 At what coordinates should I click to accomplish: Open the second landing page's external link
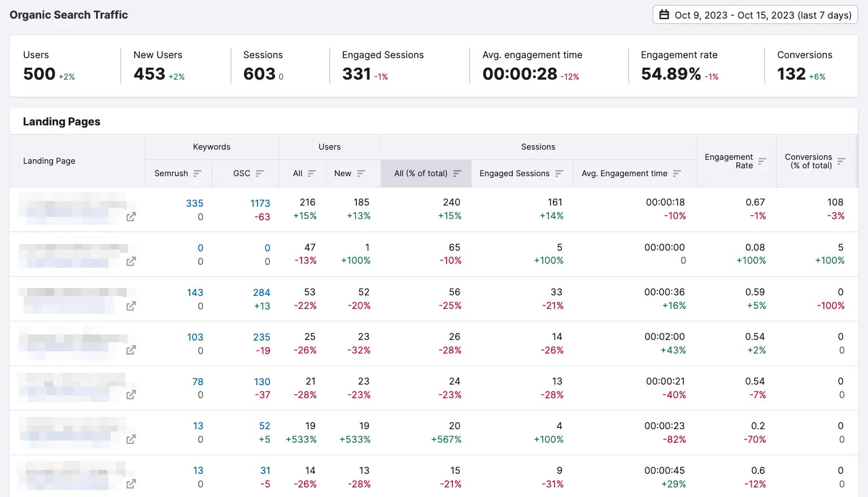click(130, 261)
